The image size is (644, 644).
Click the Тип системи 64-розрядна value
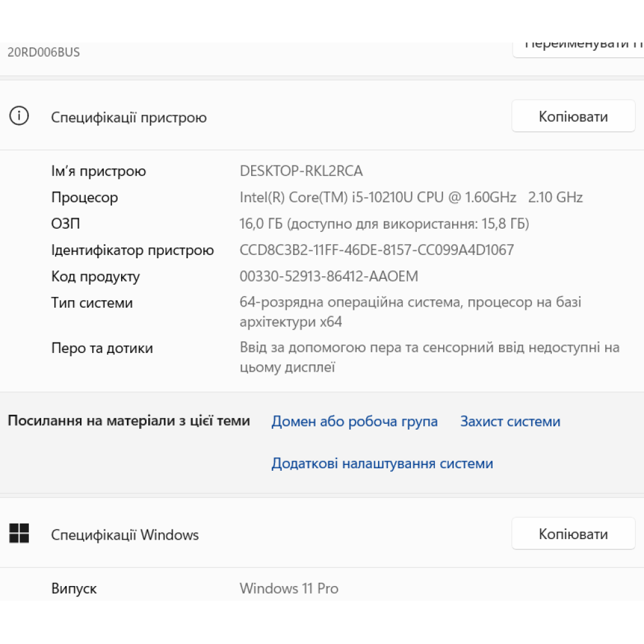point(410,303)
